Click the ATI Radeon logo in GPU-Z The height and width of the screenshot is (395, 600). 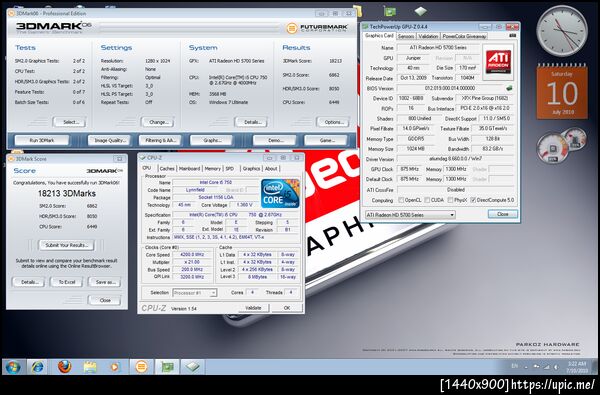click(x=498, y=62)
